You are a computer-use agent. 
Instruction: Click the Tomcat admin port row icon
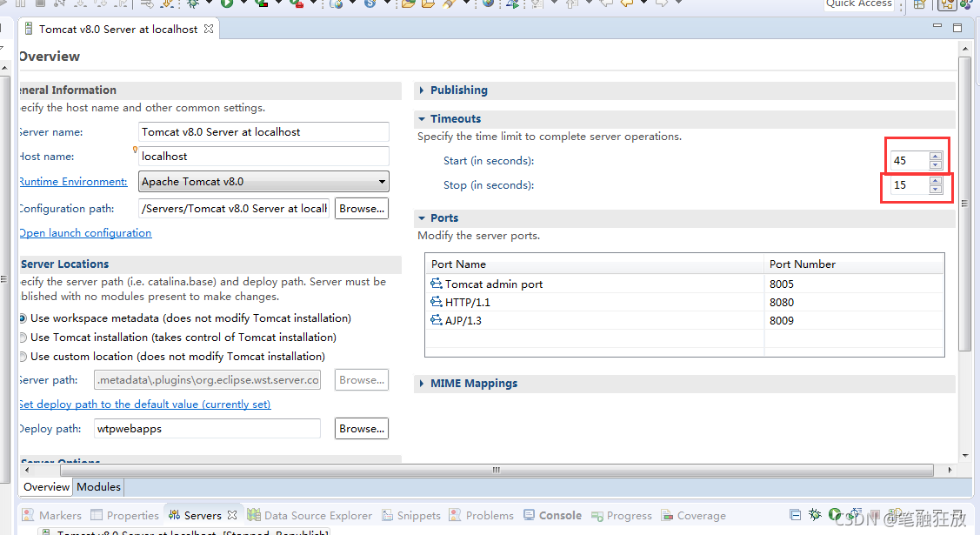[437, 284]
